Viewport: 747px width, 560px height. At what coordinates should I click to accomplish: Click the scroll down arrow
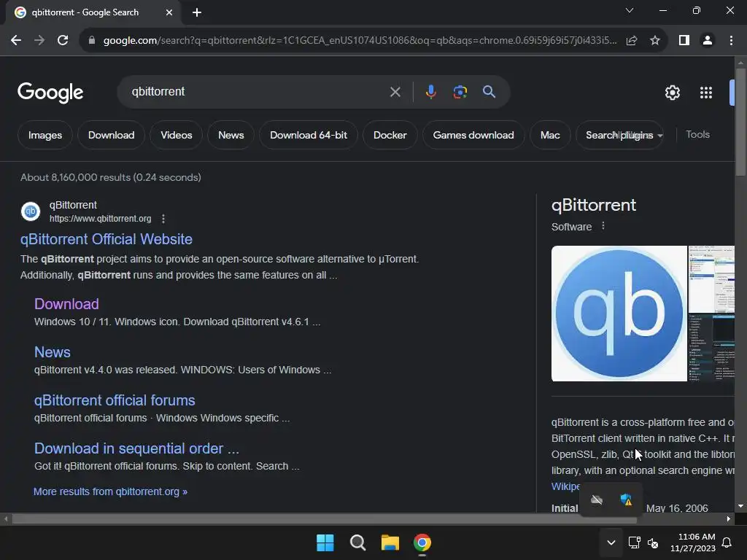tap(740, 506)
